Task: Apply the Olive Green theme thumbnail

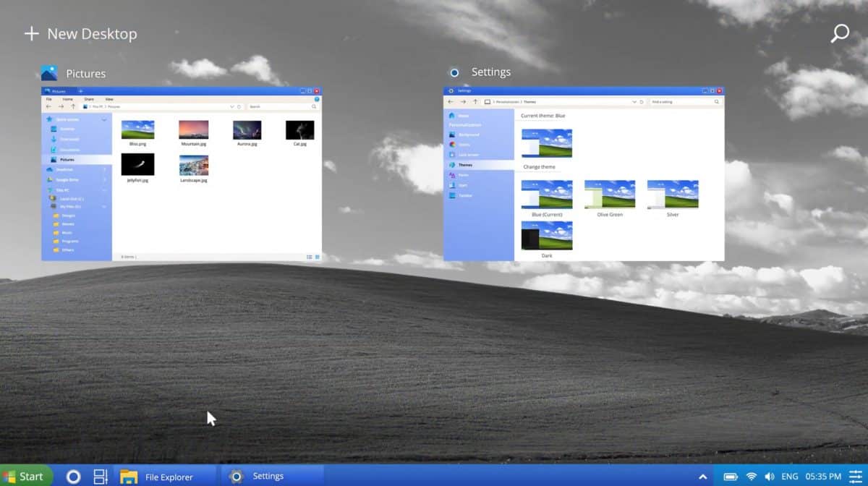Action: [x=609, y=194]
